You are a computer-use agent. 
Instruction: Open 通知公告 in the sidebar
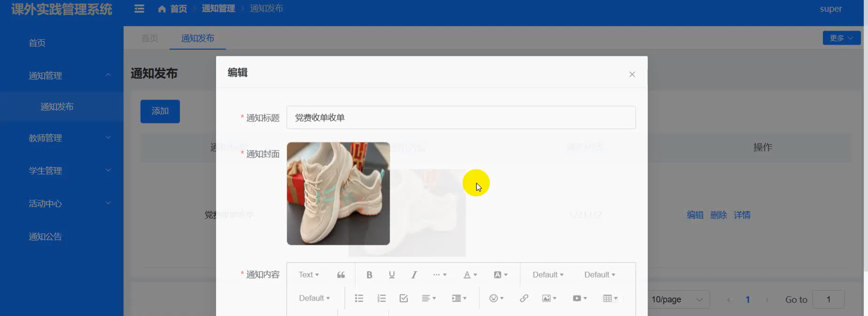[x=45, y=237]
